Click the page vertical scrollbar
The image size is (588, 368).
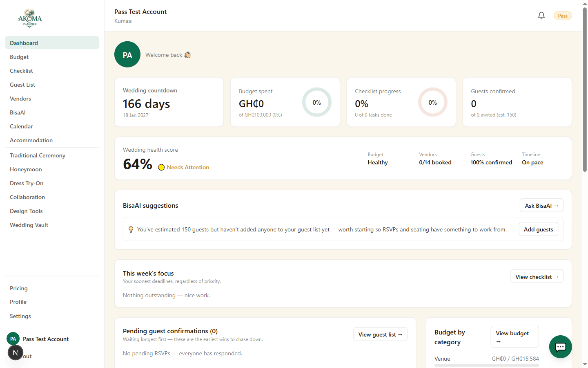(x=585, y=89)
